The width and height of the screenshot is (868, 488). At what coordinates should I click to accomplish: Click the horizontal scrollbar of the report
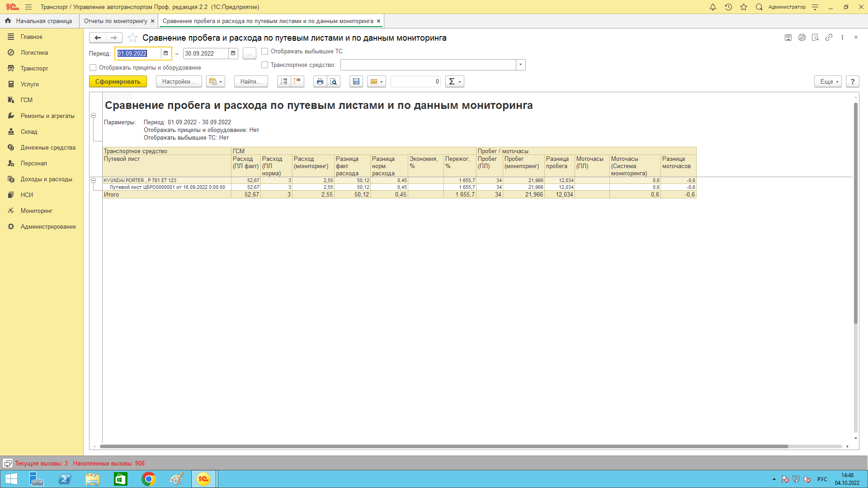click(x=443, y=446)
